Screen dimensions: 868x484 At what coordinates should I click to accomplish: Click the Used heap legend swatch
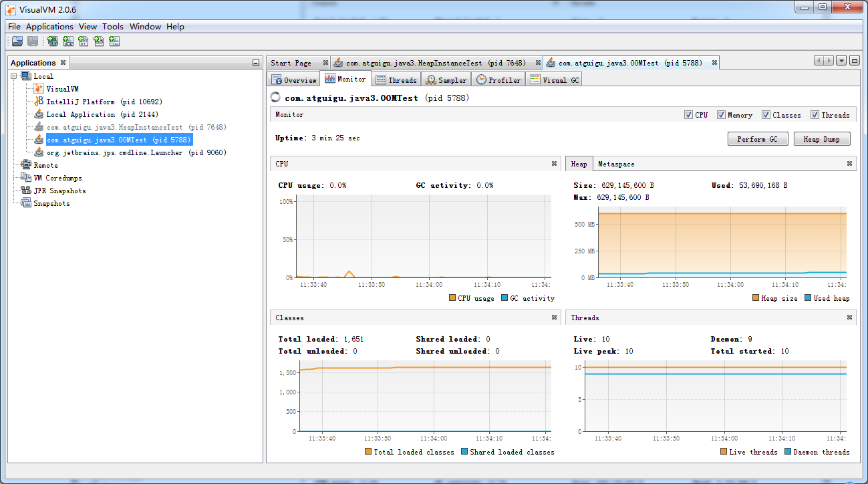[808, 298]
